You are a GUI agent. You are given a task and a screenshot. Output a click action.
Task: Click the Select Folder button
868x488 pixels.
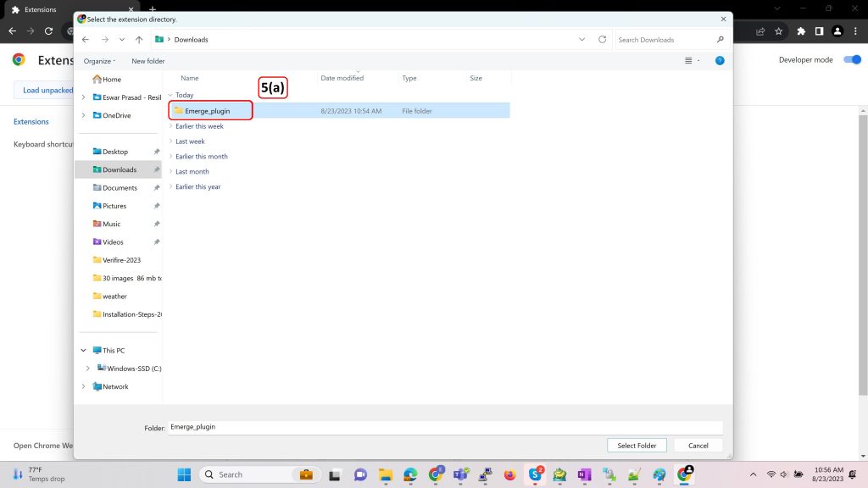click(x=637, y=446)
